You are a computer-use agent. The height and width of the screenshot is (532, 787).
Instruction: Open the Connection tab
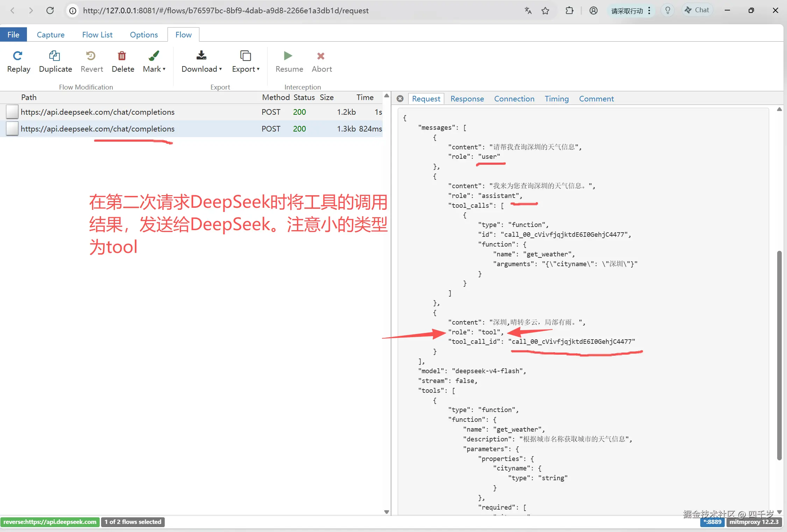[514, 99]
